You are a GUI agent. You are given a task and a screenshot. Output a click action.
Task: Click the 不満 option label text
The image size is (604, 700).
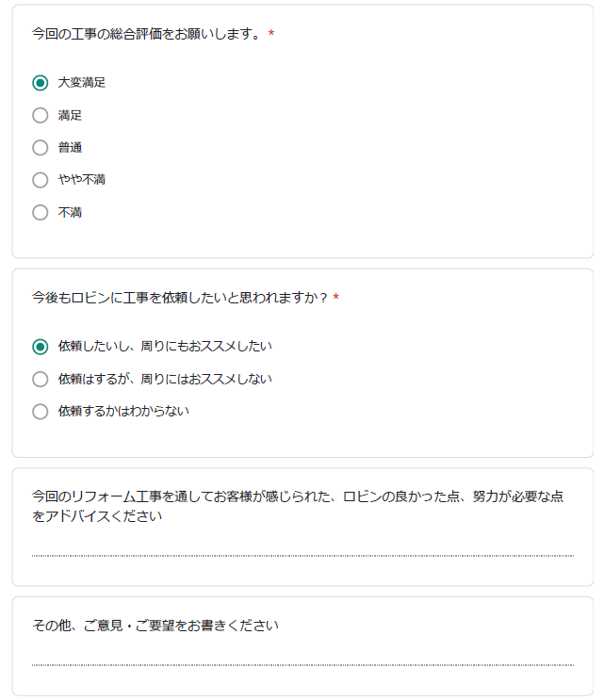(x=70, y=212)
